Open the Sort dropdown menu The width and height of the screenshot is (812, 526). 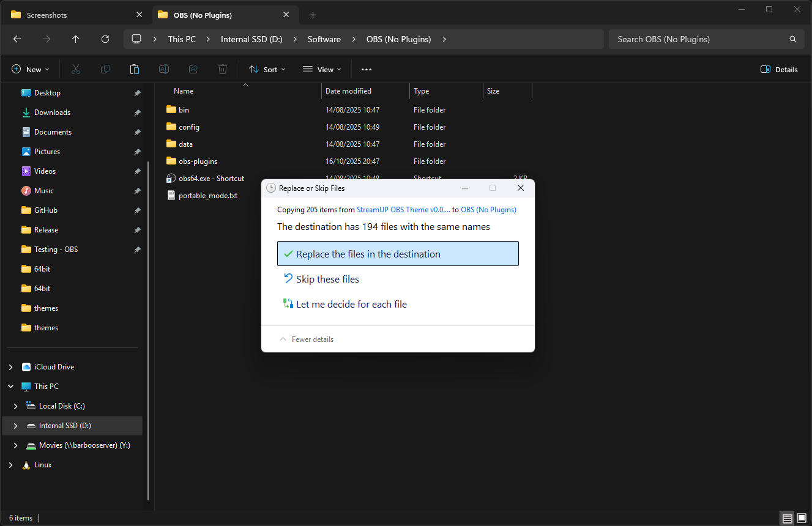tap(267, 69)
